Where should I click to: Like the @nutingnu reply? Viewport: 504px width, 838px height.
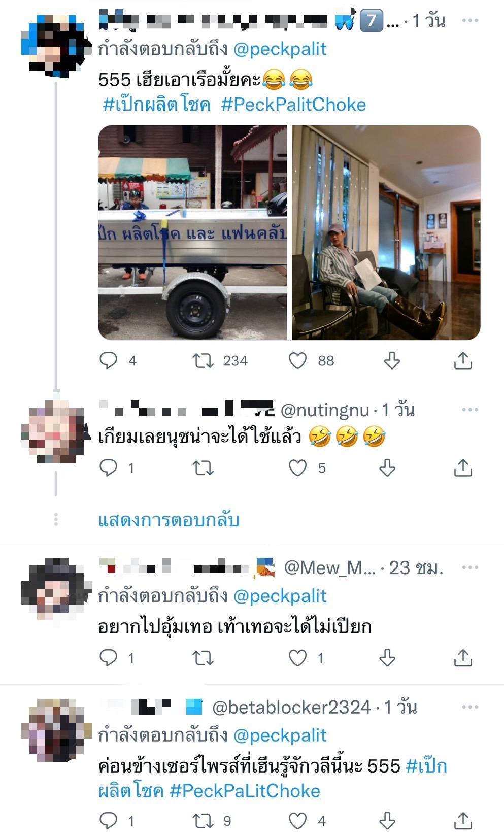point(298,467)
